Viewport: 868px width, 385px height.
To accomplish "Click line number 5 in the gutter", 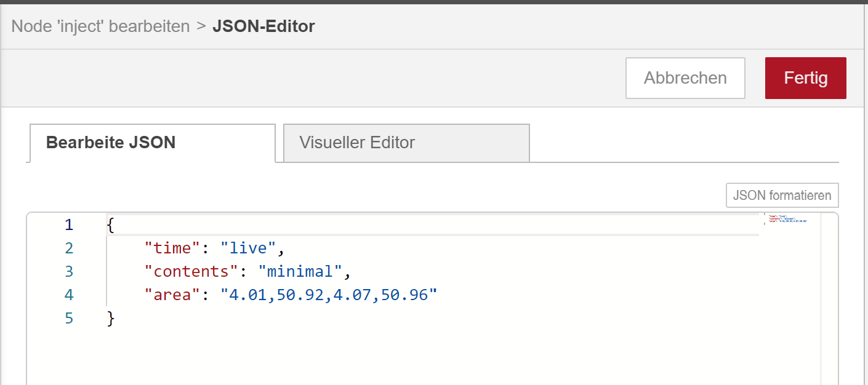I will click(x=69, y=319).
